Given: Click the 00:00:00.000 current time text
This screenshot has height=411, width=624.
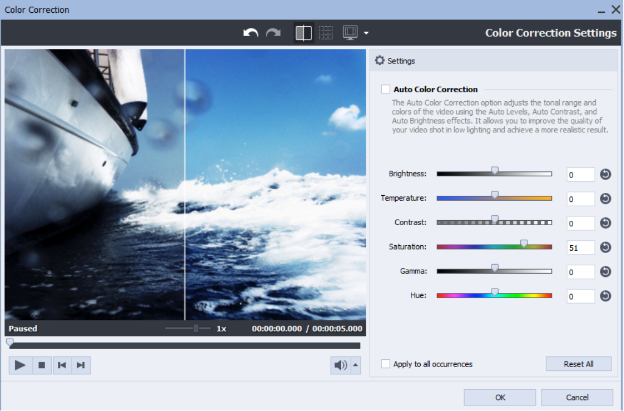Looking at the screenshot, I should coord(277,329).
